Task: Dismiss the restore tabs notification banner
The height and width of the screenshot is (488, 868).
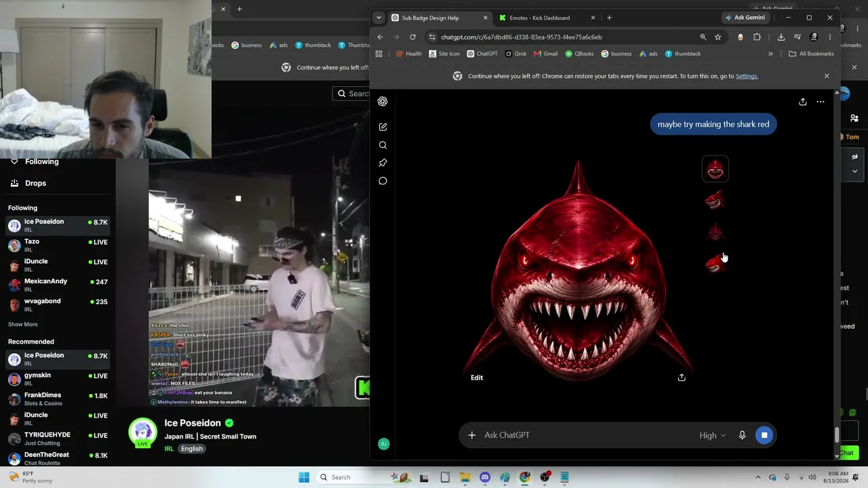Action: tap(827, 76)
